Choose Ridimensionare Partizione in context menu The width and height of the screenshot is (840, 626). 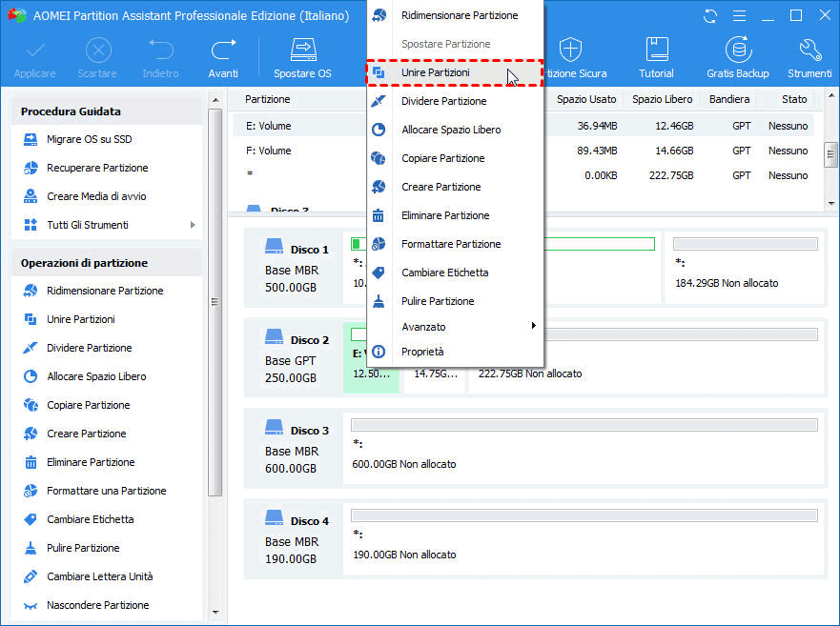[455, 15]
